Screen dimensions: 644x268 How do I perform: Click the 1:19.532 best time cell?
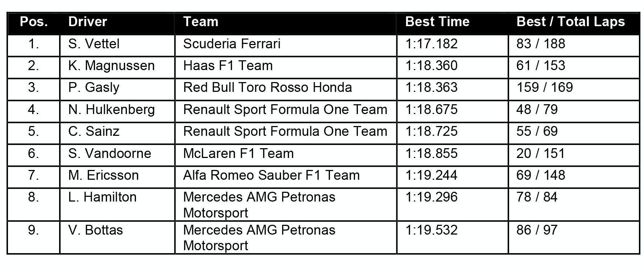pyautogui.click(x=431, y=230)
